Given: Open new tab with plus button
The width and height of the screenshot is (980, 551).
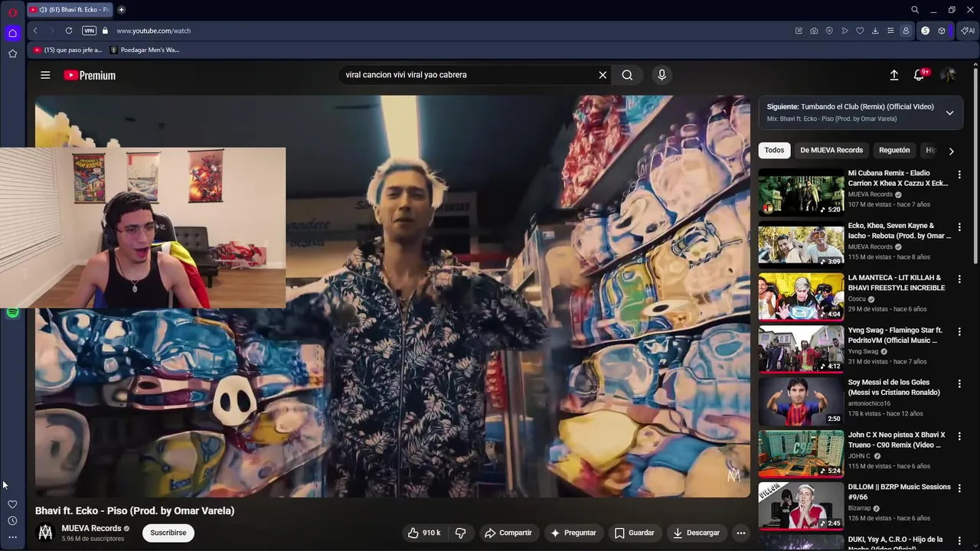Looking at the screenshot, I should point(121,10).
